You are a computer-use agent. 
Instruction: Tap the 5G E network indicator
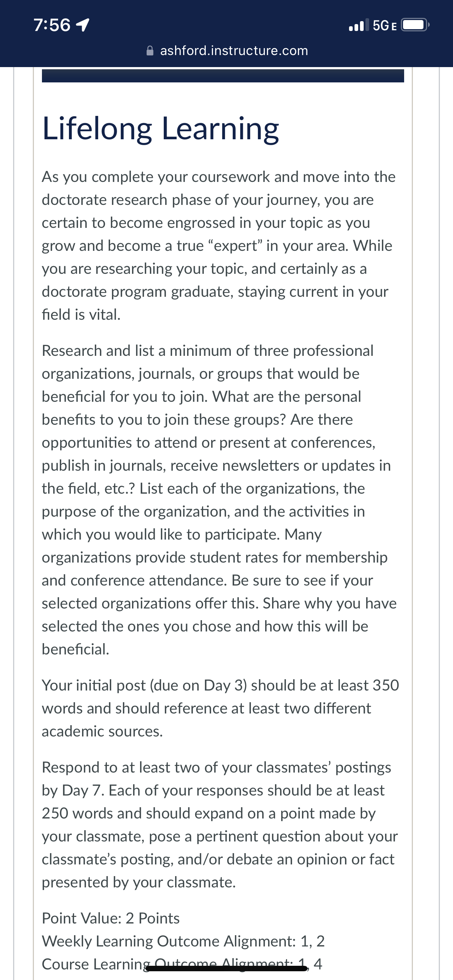point(385,26)
